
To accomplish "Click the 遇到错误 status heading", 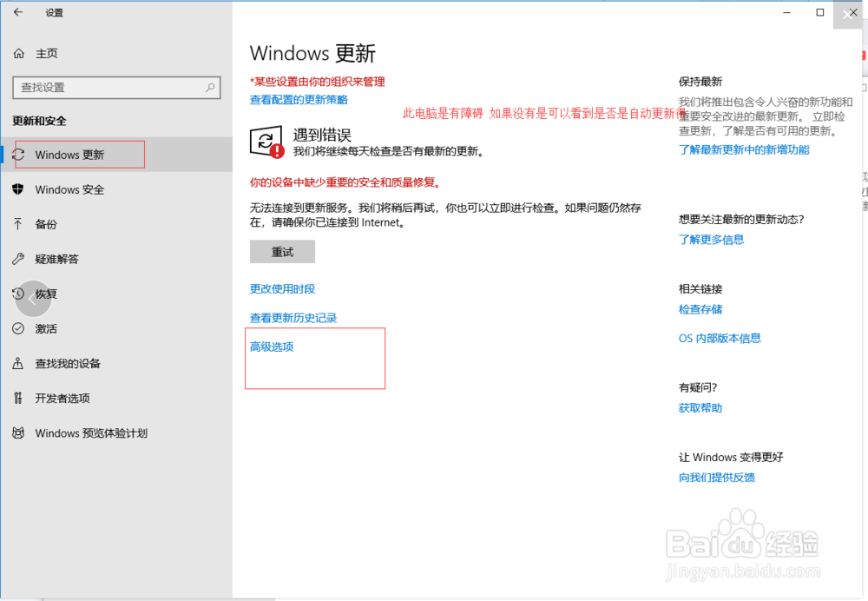I will 322,135.
